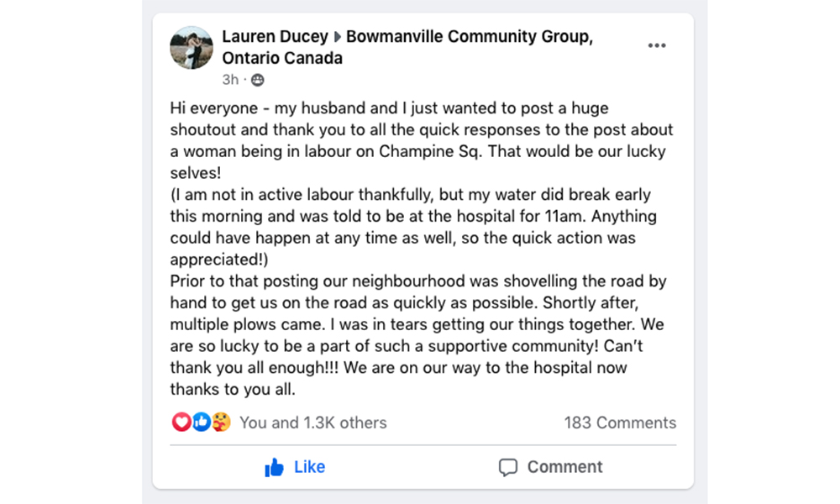Click the blue Like label text

pyautogui.click(x=309, y=467)
